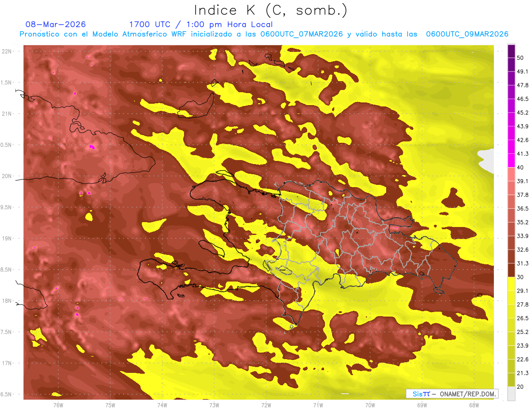Click the legend value "46.5"
Viewport: 532px width, 411px height.
point(523,99)
